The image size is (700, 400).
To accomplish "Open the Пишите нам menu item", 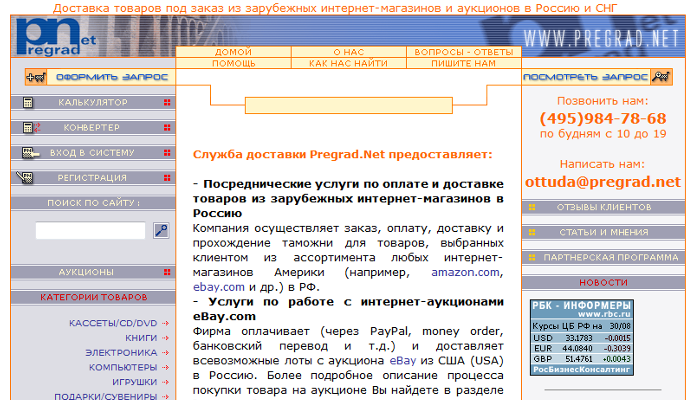I will click(x=464, y=63).
